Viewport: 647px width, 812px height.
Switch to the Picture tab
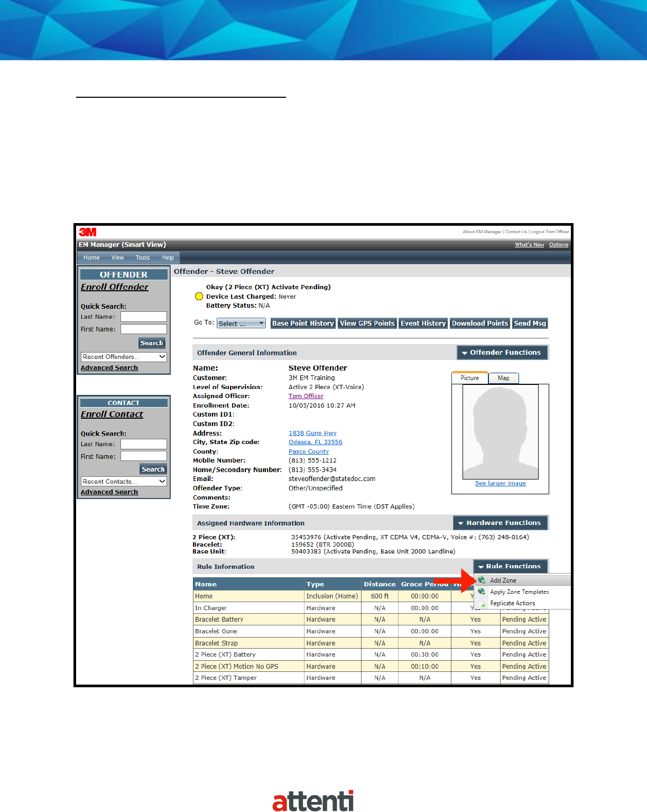coord(469,378)
